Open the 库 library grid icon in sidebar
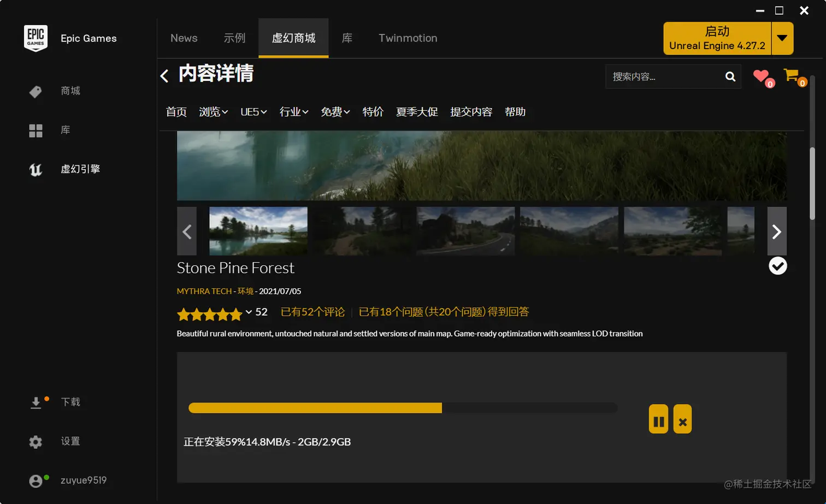 coord(36,131)
